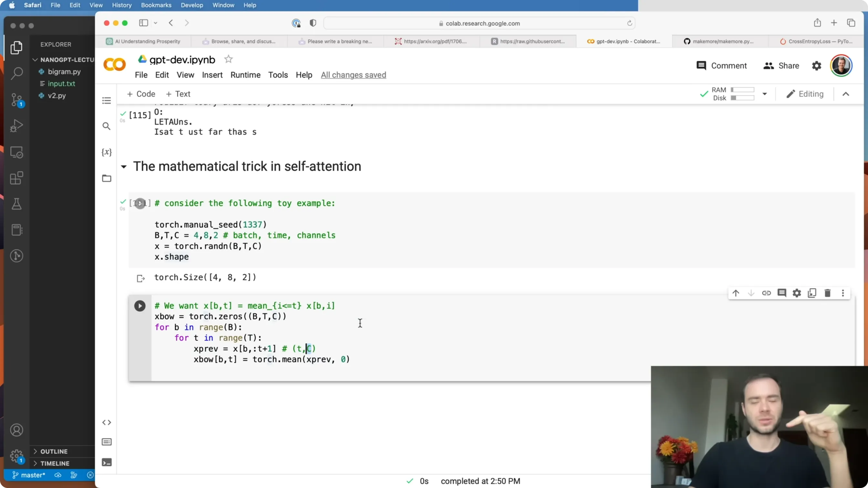The image size is (868, 488).
Task: Collapse the mathematical trick section
Action: (x=124, y=167)
